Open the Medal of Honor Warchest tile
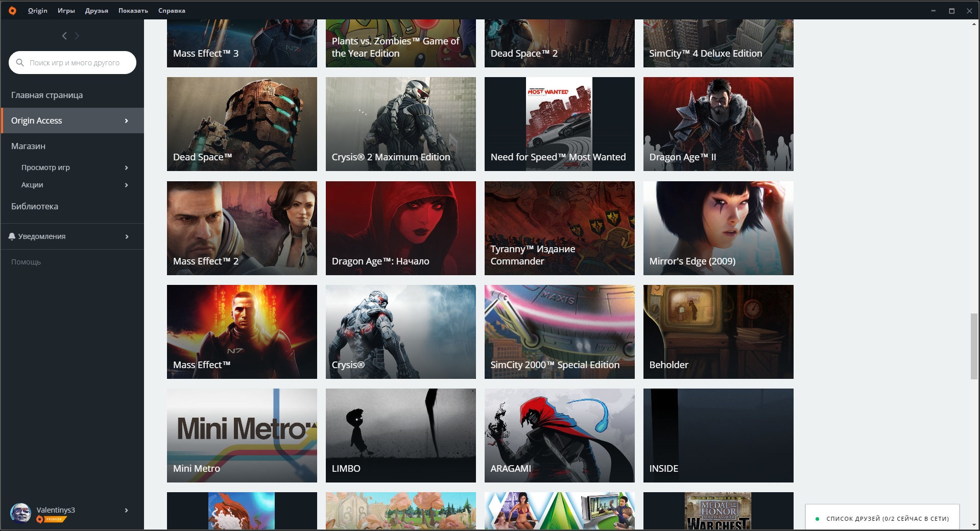Image resolution: width=980 pixels, height=531 pixels. [719, 511]
